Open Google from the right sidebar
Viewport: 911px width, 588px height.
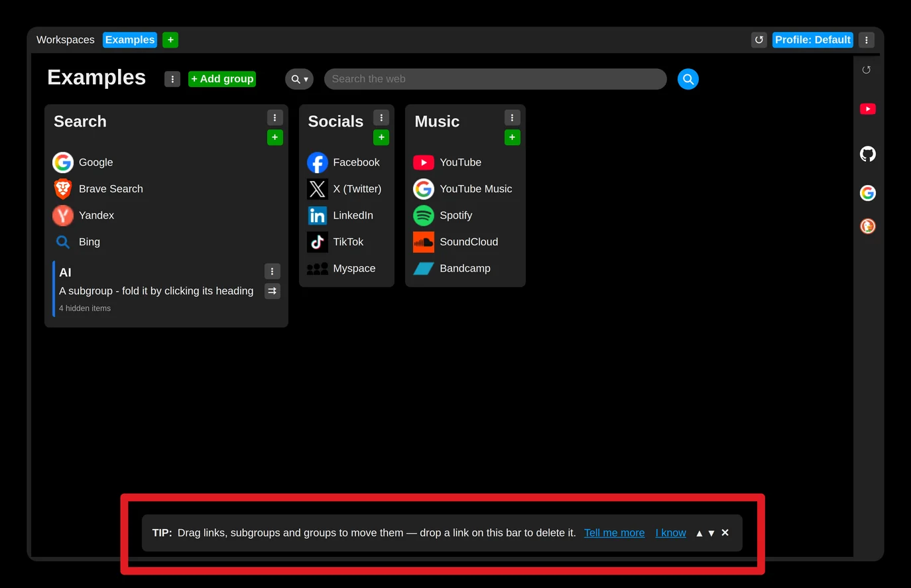[868, 193]
